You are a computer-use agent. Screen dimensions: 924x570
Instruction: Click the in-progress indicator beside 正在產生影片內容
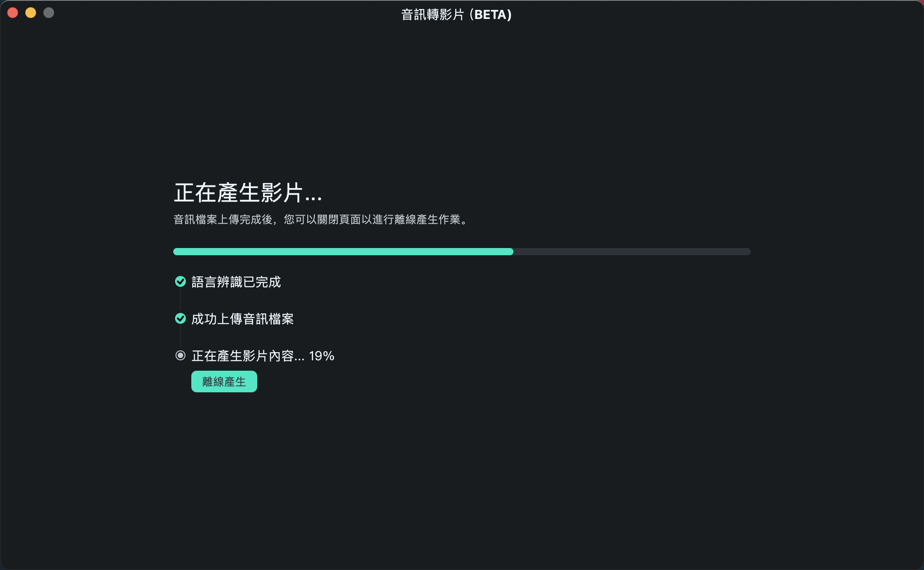tap(180, 355)
